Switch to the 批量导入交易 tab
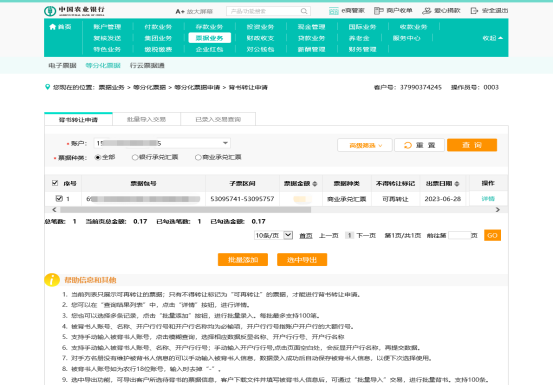553x386 pixels. (146, 119)
